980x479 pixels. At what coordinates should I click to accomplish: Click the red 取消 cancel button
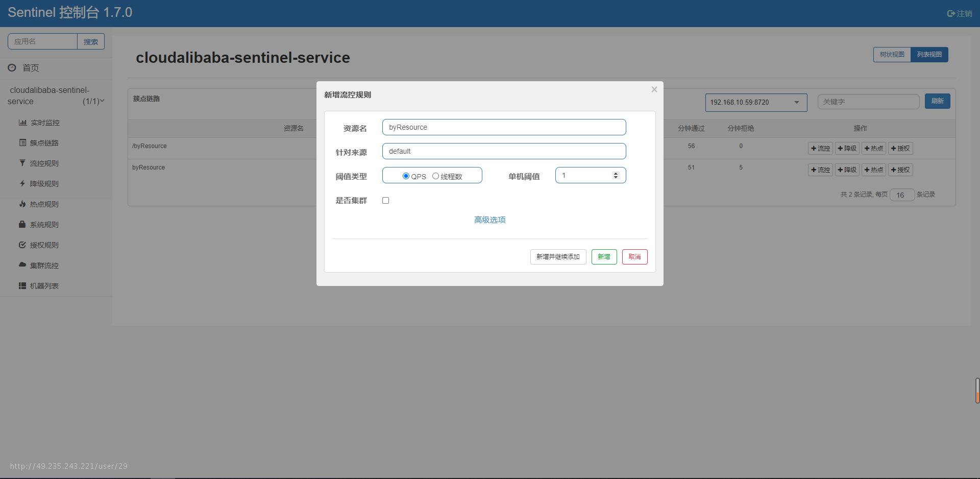tap(634, 257)
